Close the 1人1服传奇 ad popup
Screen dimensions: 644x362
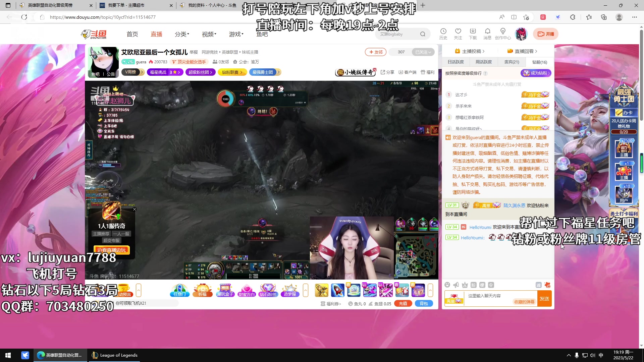point(135,209)
